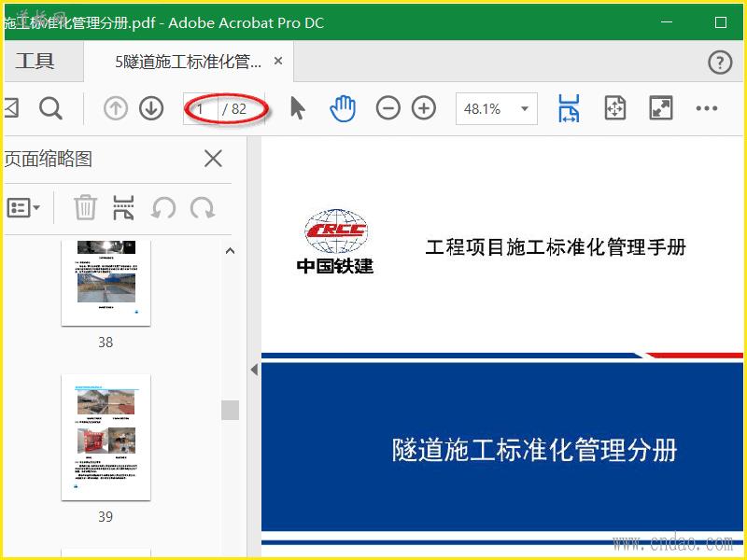Click the 38 page number label
The width and height of the screenshot is (747, 560).
(x=106, y=343)
